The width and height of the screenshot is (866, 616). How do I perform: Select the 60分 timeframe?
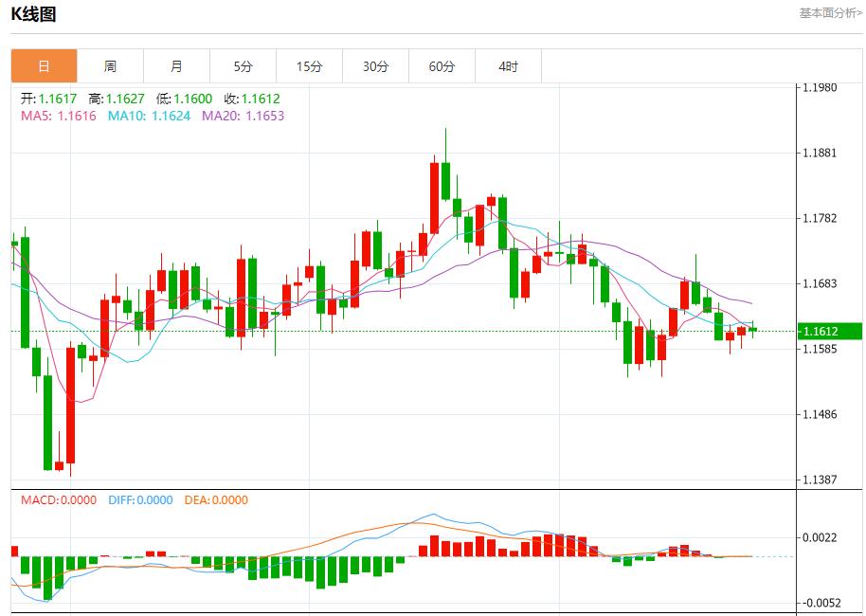[442, 66]
